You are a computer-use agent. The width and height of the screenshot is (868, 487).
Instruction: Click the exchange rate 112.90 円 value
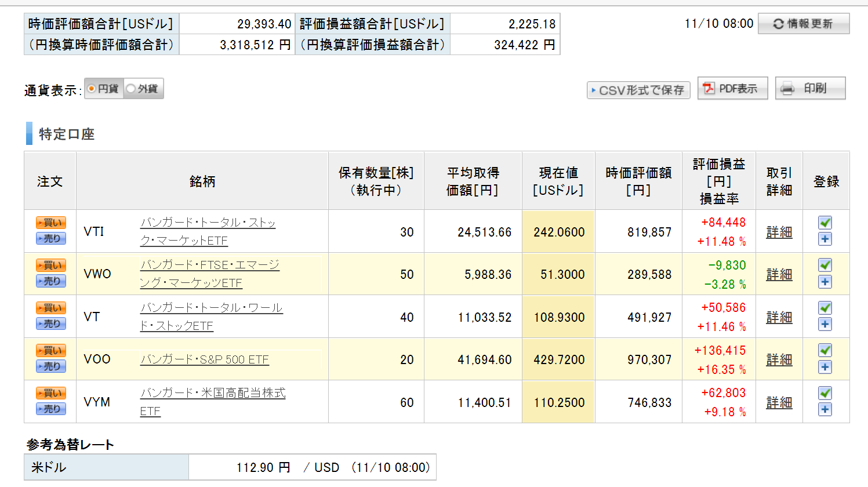263,468
